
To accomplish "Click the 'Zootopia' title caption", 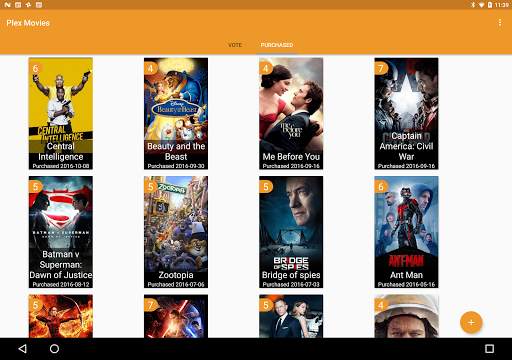I will [x=176, y=275].
